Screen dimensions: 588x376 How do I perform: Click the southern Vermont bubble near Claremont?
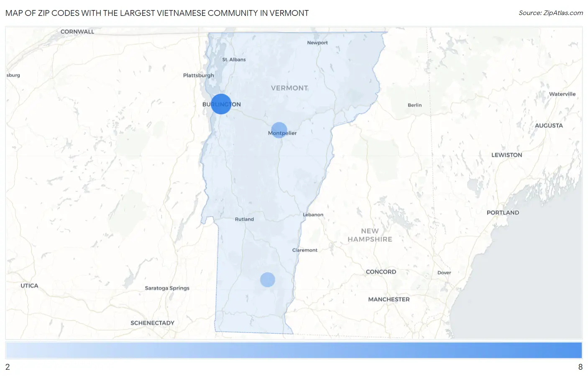click(268, 279)
